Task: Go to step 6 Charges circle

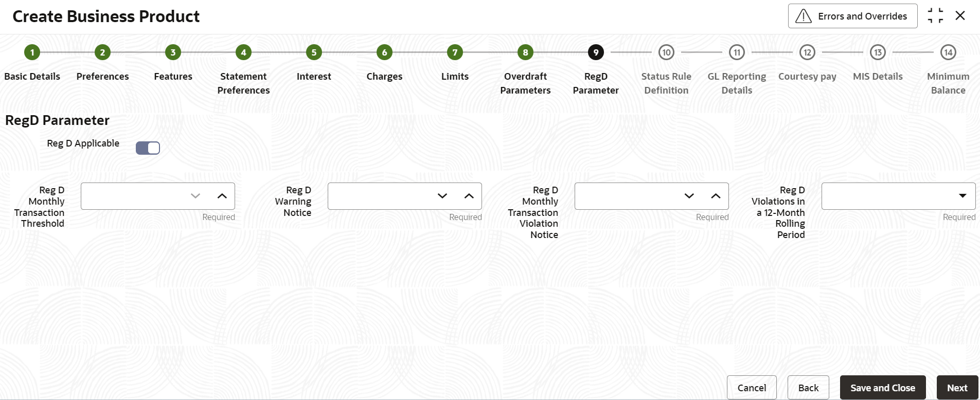Action: (384, 52)
